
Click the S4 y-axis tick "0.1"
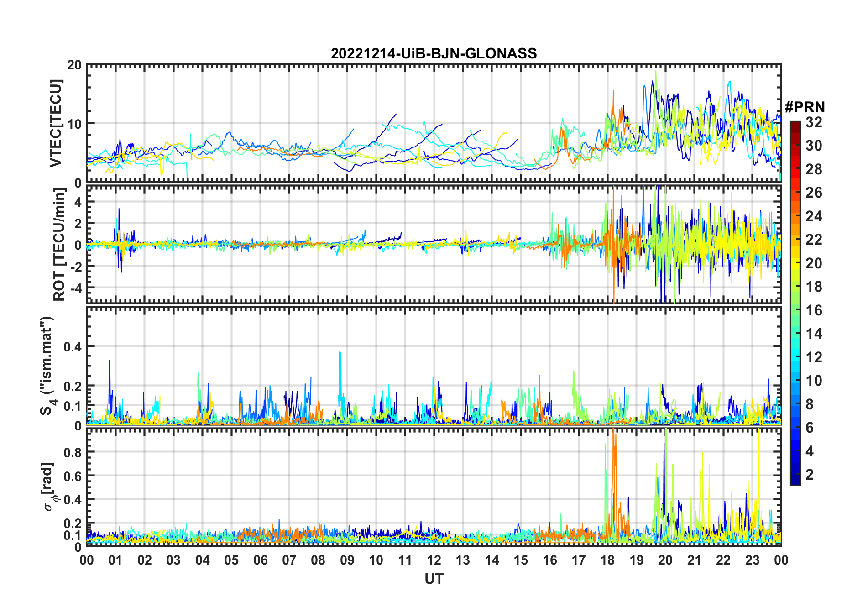pos(73,406)
